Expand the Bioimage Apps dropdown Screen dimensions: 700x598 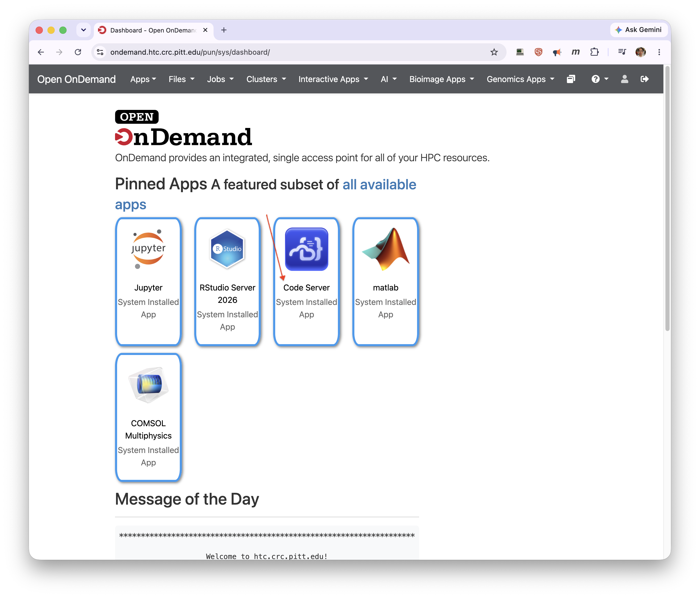(x=442, y=79)
